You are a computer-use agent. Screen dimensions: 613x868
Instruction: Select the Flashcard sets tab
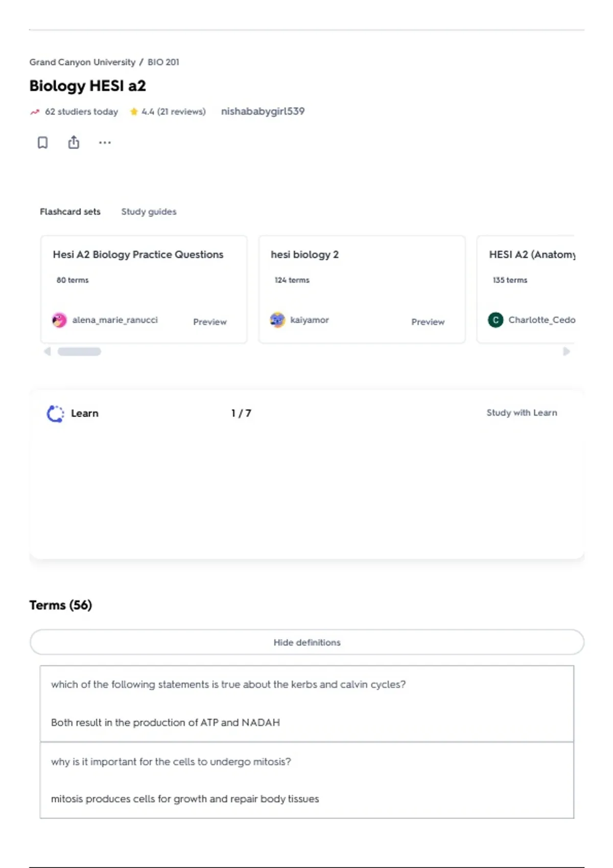coord(70,211)
